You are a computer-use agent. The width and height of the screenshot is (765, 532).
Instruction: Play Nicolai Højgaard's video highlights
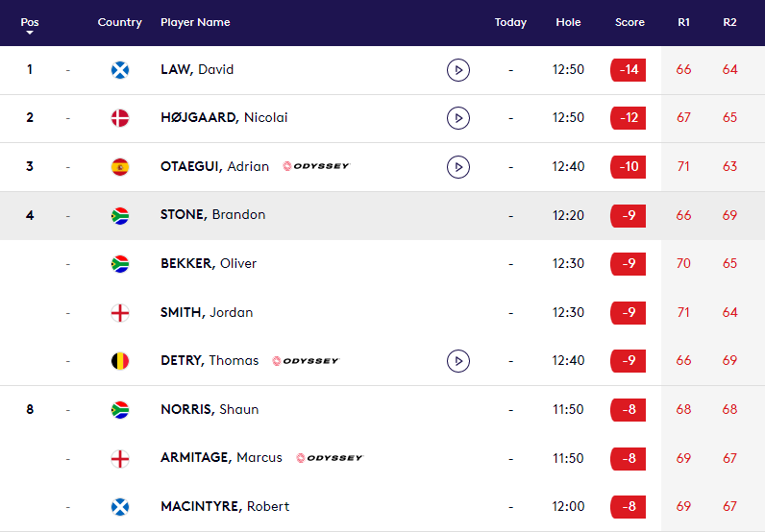click(458, 118)
